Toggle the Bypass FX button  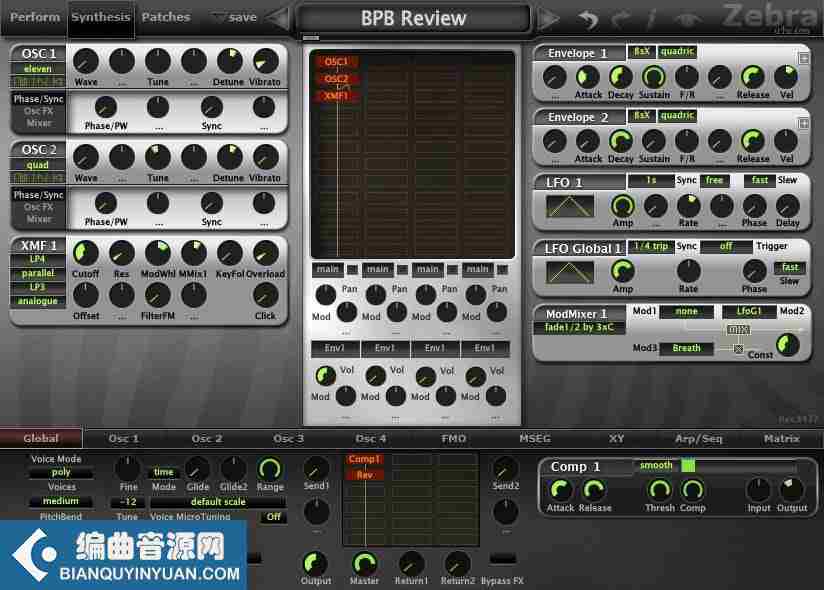tap(502, 558)
